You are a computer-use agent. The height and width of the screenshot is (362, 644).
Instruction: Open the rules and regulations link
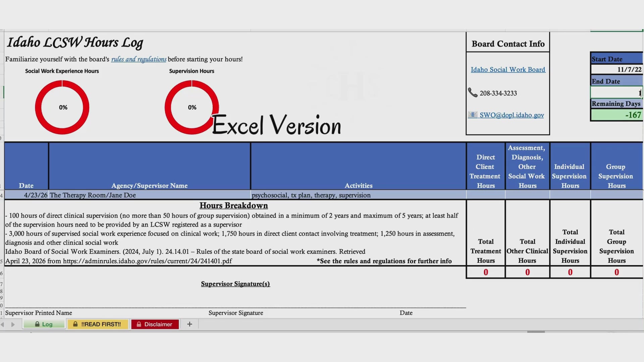tap(139, 59)
